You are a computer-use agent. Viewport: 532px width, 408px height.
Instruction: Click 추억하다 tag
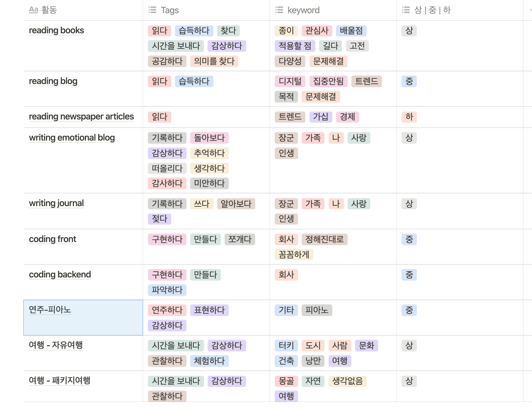pos(209,153)
